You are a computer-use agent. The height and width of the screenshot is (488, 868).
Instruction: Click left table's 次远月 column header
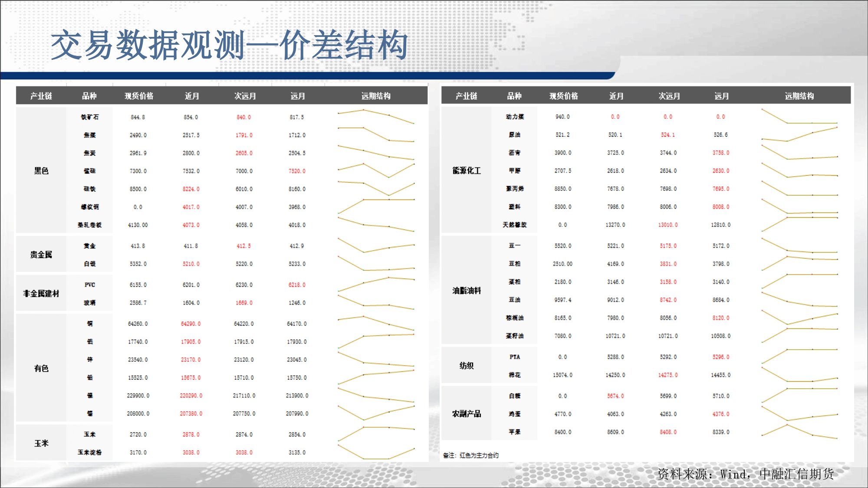245,96
